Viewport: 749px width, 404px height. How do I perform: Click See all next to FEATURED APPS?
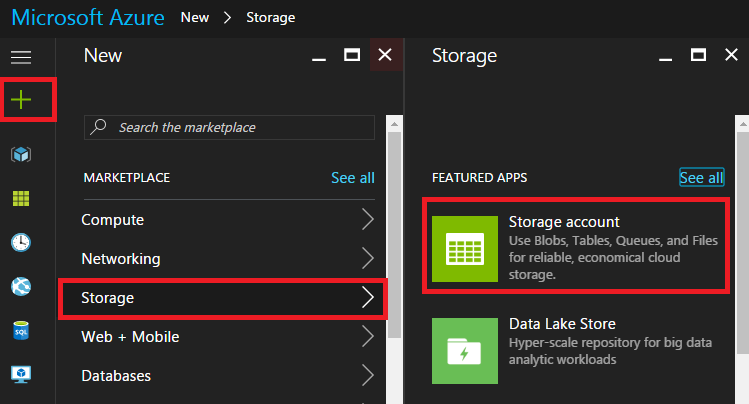(701, 178)
